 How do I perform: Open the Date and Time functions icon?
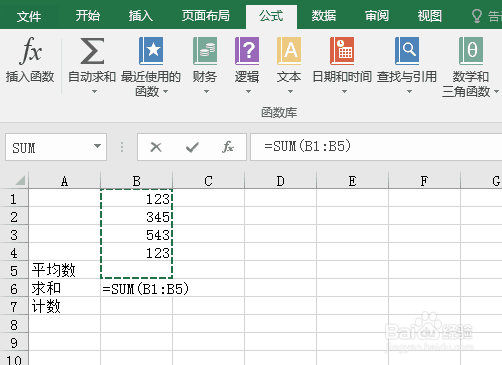(x=342, y=51)
